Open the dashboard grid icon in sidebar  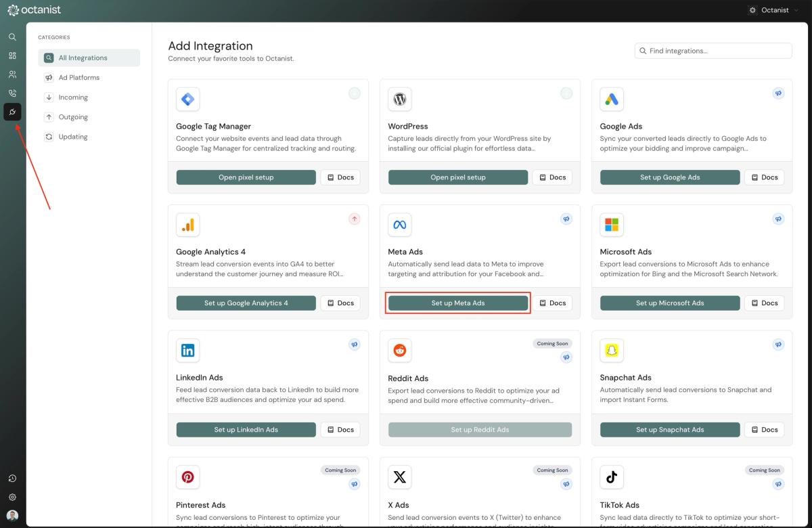12,56
